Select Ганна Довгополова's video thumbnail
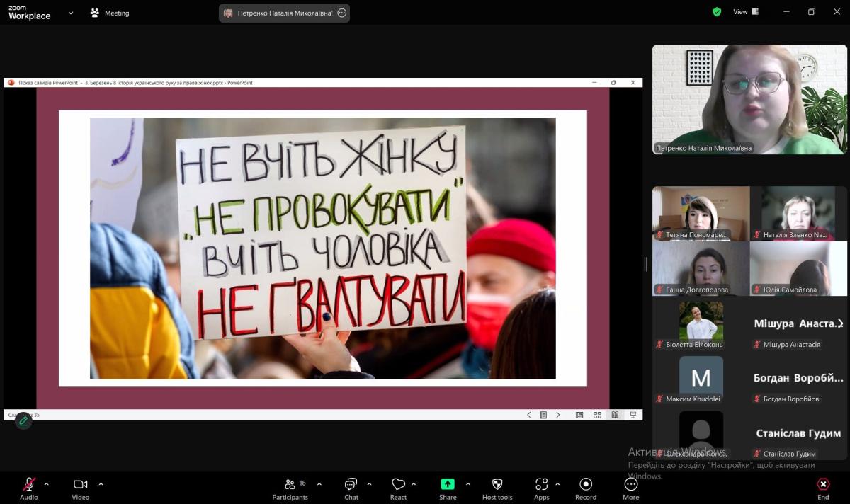 coord(701,268)
